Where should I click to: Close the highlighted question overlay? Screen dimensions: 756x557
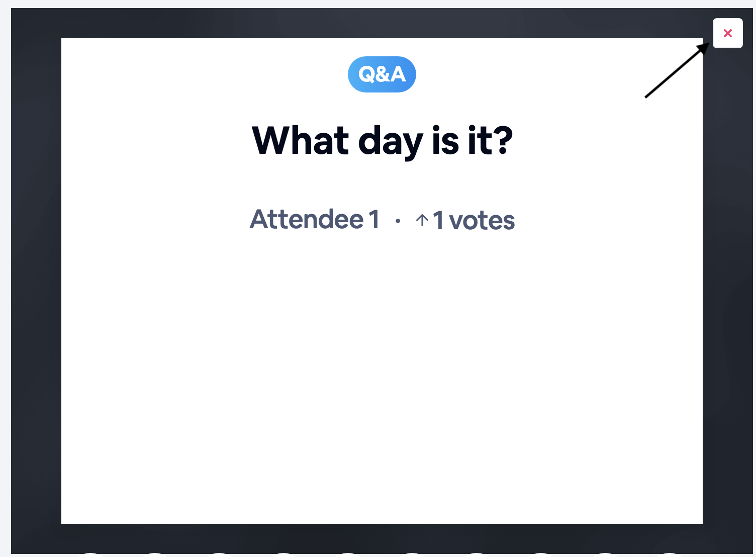click(727, 33)
